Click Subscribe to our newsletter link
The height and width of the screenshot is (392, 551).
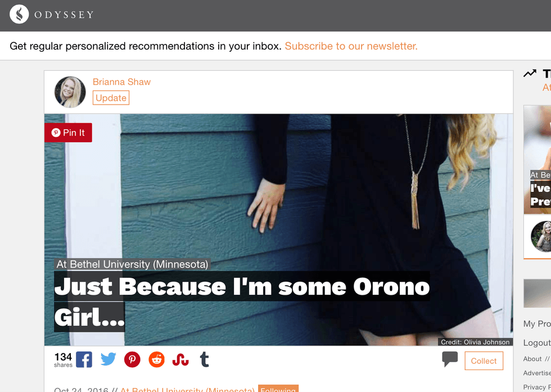point(351,46)
